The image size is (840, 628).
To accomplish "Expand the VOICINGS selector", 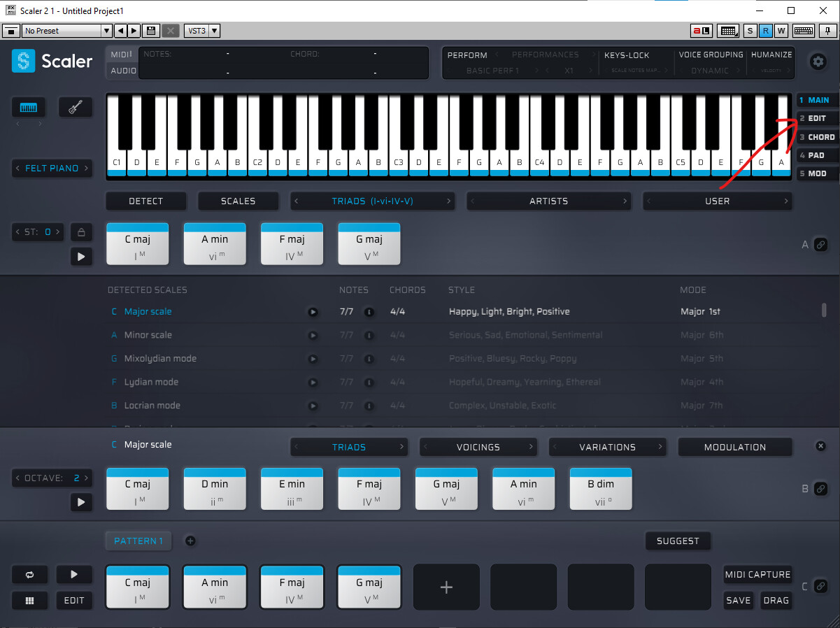I will pos(478,447).
